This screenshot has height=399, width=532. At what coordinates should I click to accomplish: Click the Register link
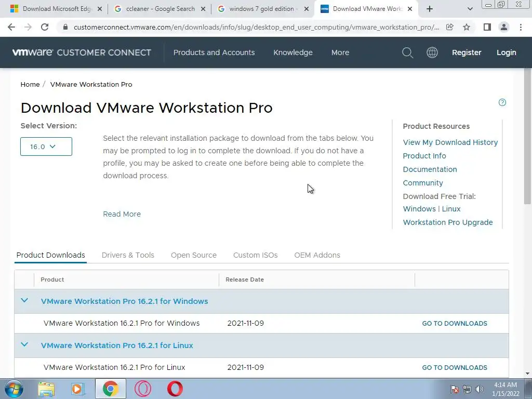[467, 52]
